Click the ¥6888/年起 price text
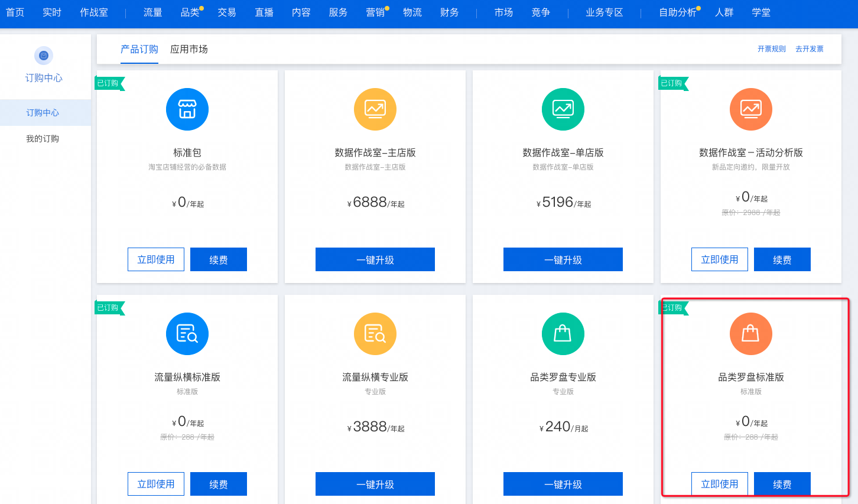This screenshot has width=858, height=504. [x=376, y=202]
